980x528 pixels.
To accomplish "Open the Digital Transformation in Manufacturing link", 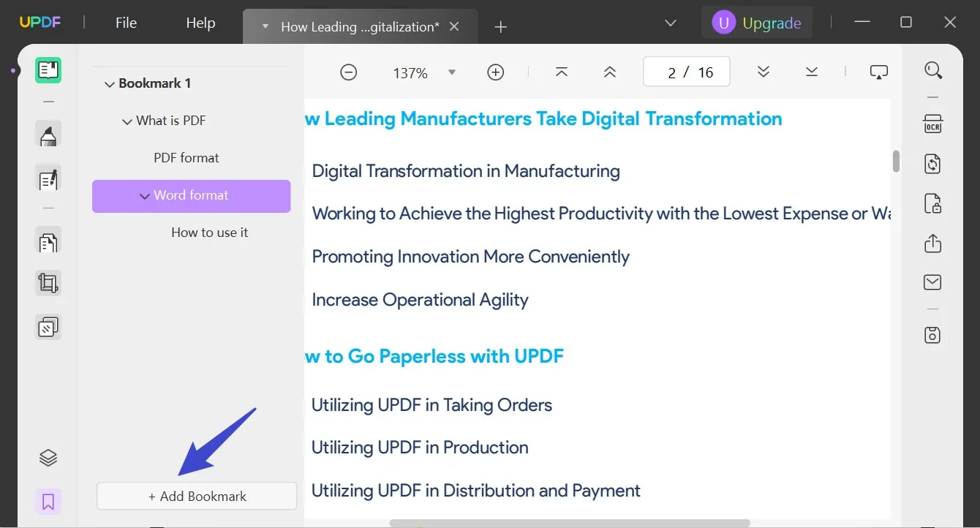I will pyautogui.click(x=466, y=171).
